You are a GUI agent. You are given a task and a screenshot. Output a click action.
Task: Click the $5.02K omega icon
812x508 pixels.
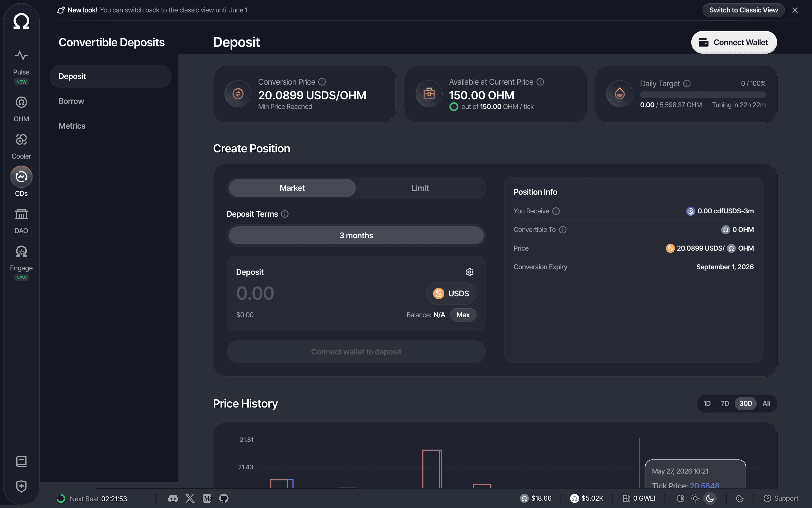tap(575, 498)
